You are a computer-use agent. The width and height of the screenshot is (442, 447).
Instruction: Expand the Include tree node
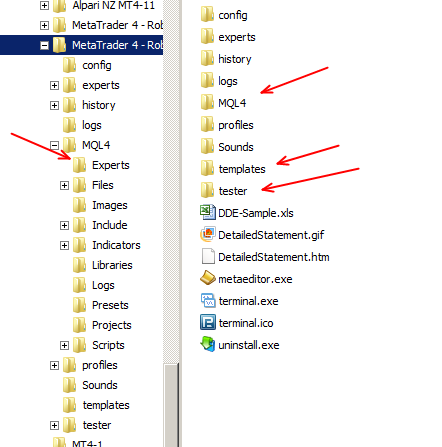(64, 225)
